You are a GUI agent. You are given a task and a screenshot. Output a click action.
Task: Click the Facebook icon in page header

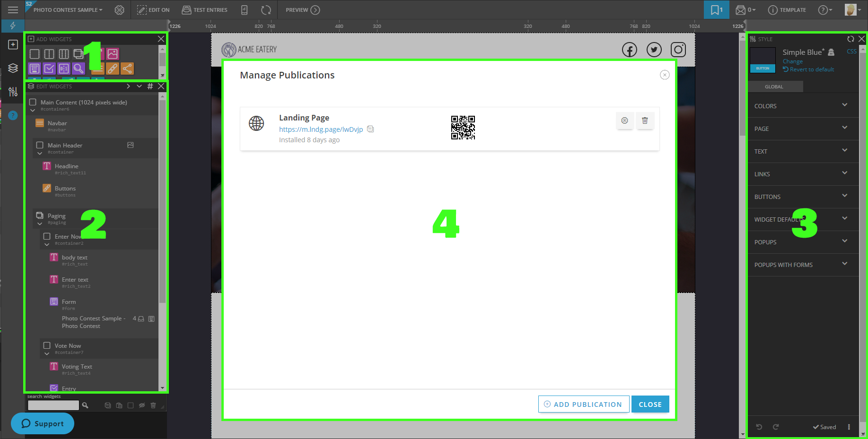[x=629, y=50]
